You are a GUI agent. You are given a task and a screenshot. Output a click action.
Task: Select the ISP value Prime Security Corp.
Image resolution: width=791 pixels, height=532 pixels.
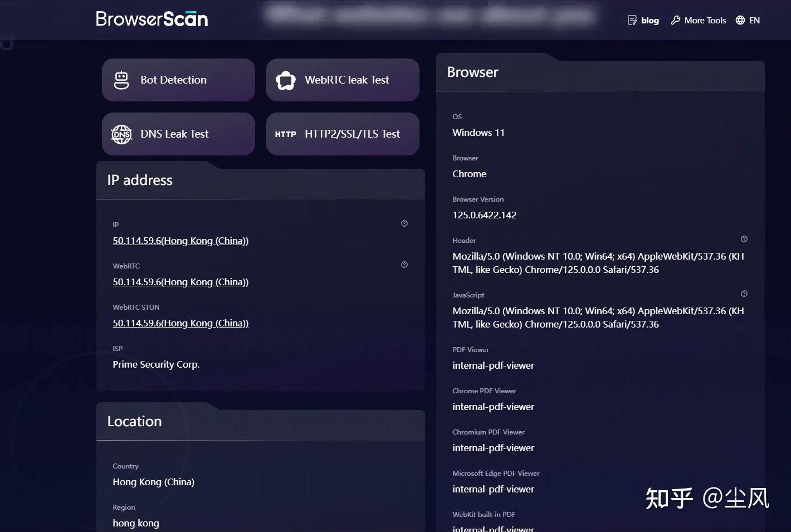tap(156, 364)
